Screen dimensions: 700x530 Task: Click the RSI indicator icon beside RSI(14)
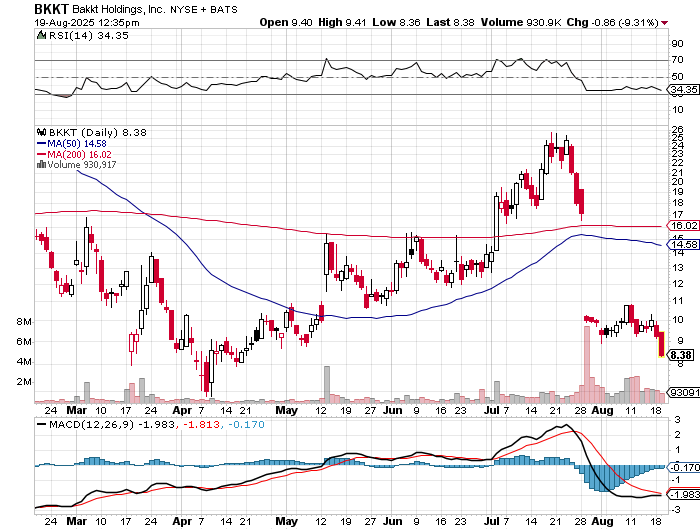[41, 35]
